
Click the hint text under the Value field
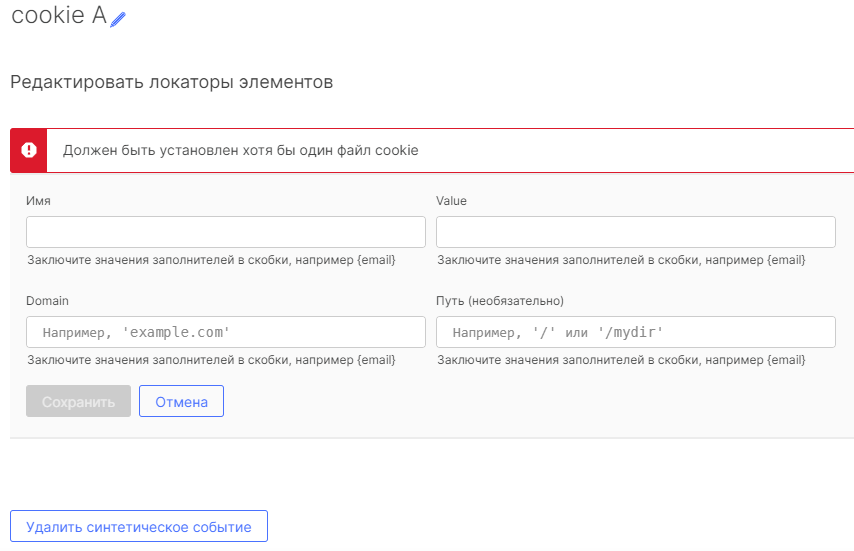(x=621, y=260)
